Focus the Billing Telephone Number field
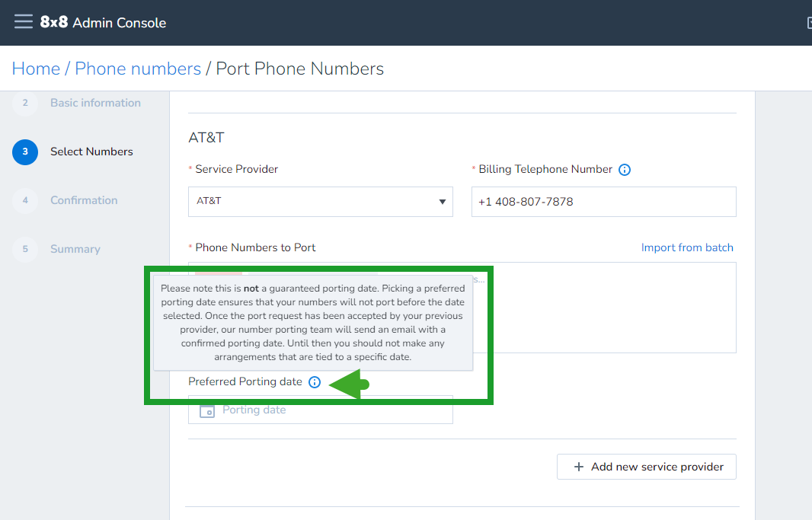 [x=604, y=202]
